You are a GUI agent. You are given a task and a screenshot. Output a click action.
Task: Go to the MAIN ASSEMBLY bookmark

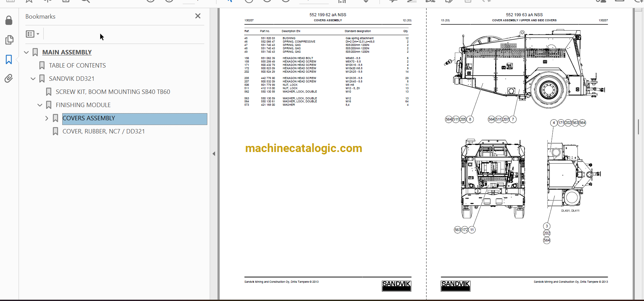67,52
